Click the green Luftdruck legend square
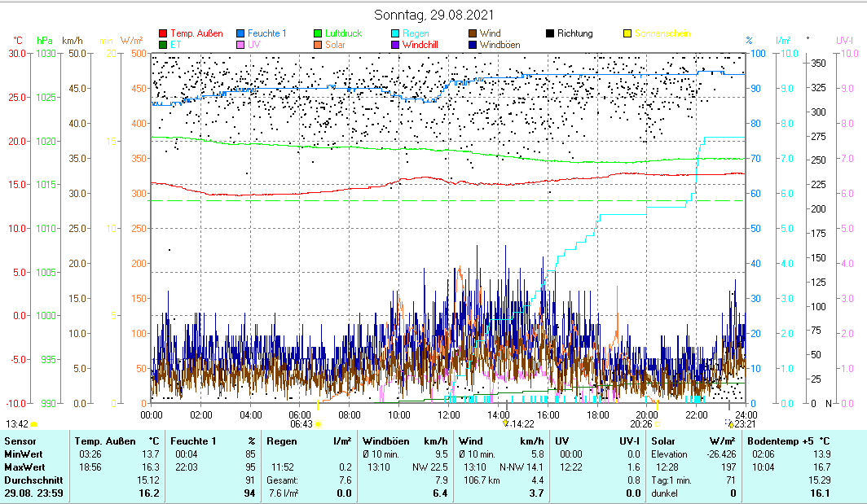 pos(318,34)
